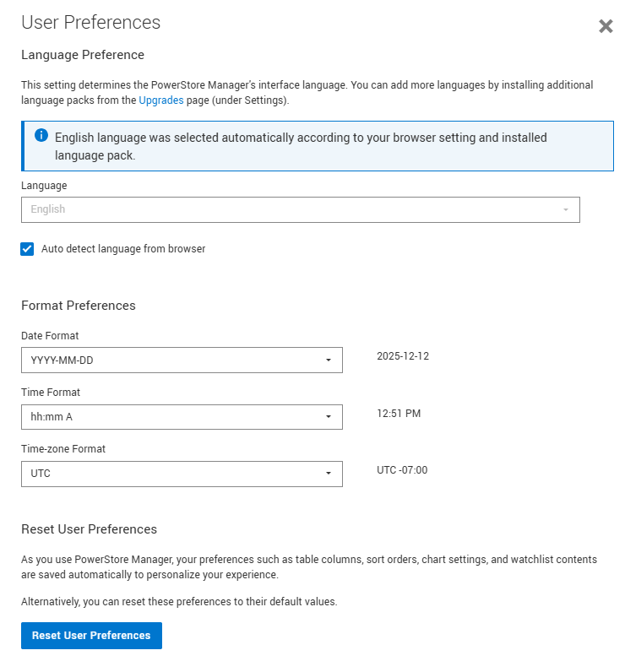Click the Language dropdown arrow icon
Image resolution: width=625 pixels, height=672 pixels.
(x=566, y=209)
